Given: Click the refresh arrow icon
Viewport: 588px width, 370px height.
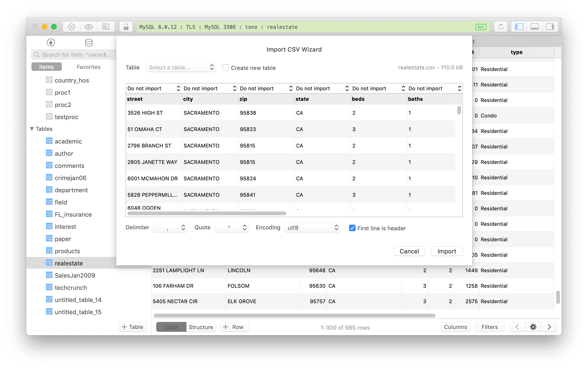Looking at the screenshot, I should [501, 27].
